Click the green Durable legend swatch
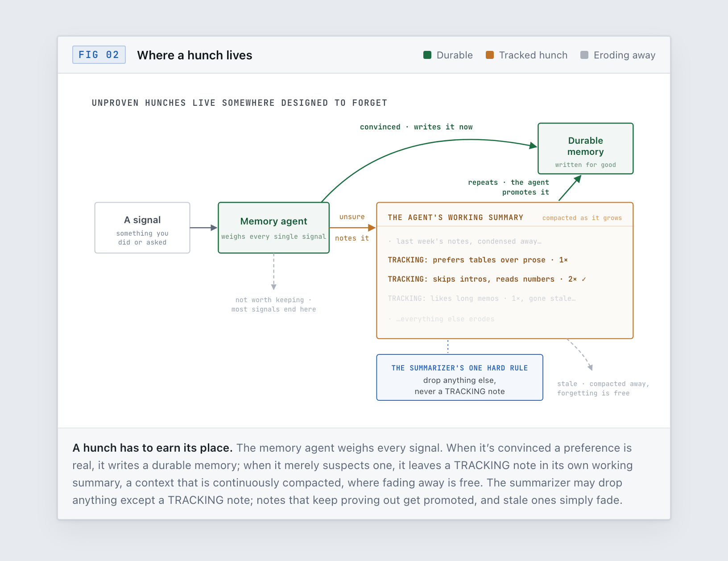This screenshot has height=561, width=728. point(427,55)
